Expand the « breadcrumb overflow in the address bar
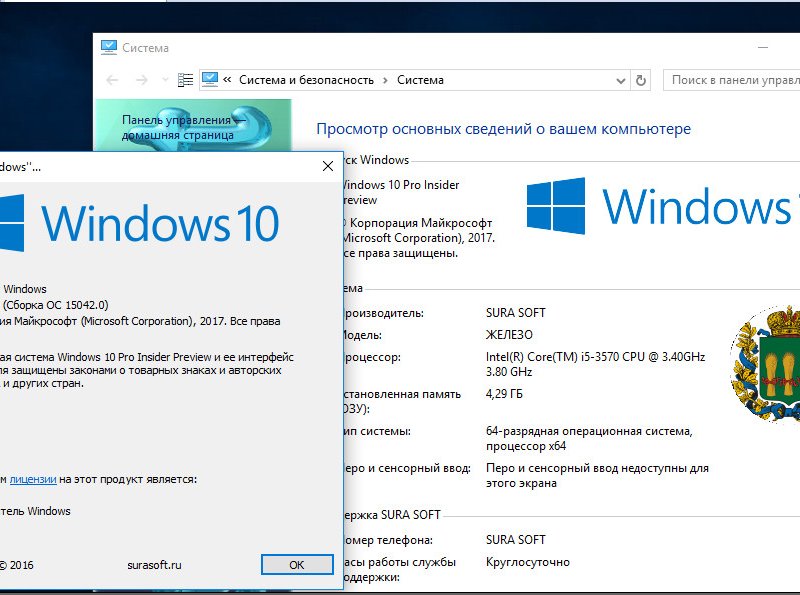Screen dimensions: 800x595 228,80
